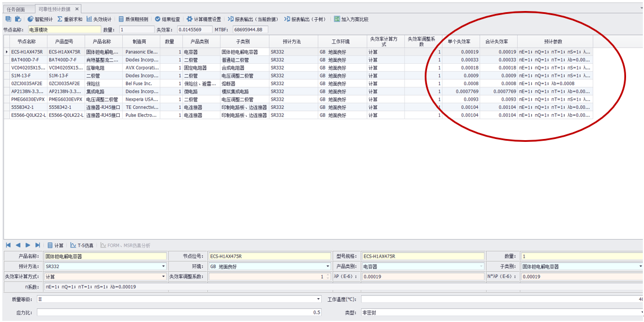Sort by the 合计失效率 column header
This screenshot has width=644, height=322.
coord(499,42)
